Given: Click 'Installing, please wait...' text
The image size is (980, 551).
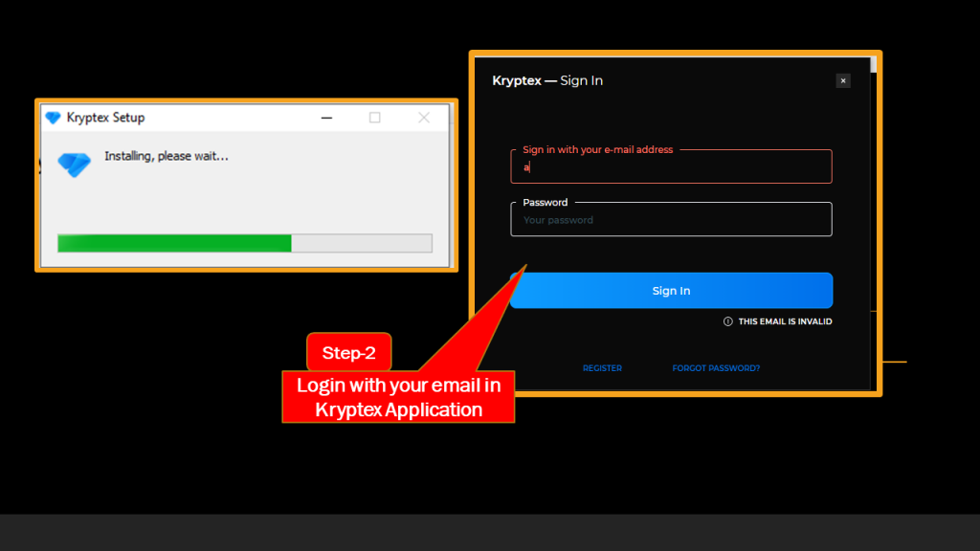Looking at the screenshot, I should pyautogui.click(x=167, y=156).
